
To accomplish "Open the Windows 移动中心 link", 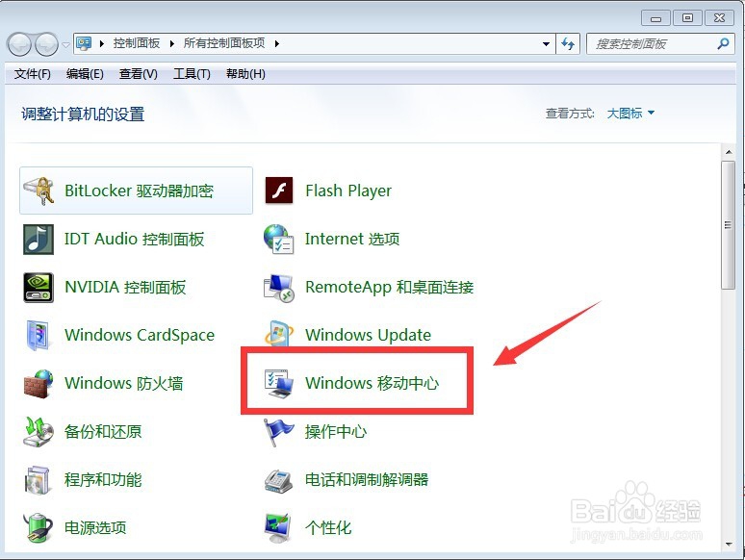I will click(x=372, y=383).
